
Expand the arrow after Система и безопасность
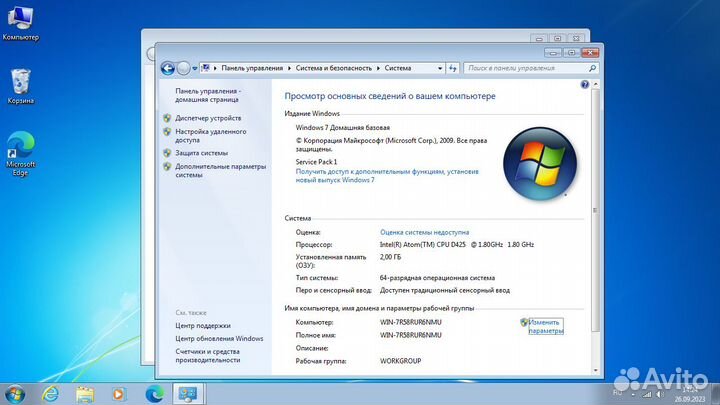[378, 68]
